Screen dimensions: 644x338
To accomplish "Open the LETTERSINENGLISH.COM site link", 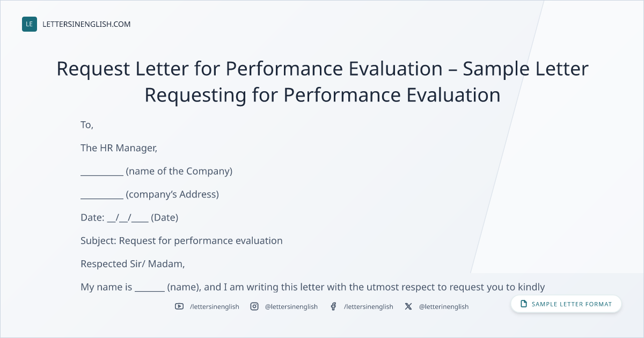I will (x=86, y=24).
